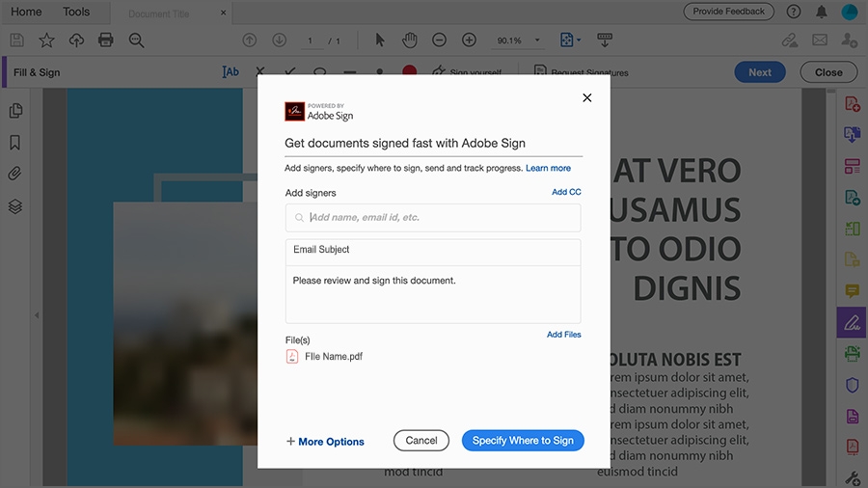
Task: Open Export PDF tool in right pane
Action: pos(852,134)
